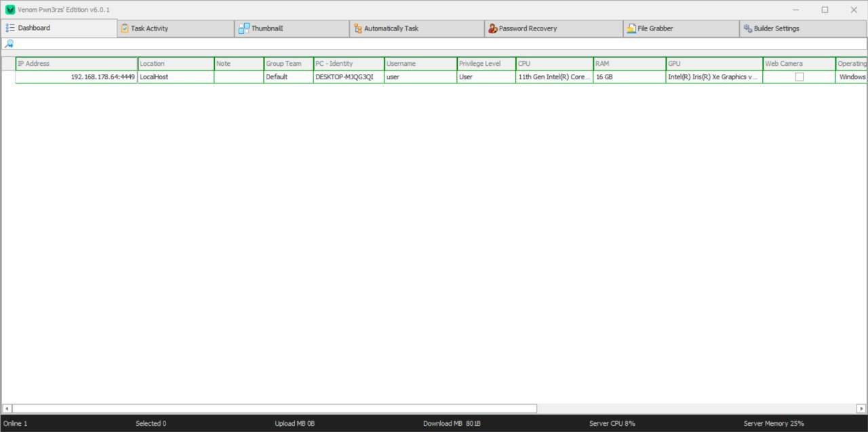Click the LocalHost location cell

(x=176, y=77)
